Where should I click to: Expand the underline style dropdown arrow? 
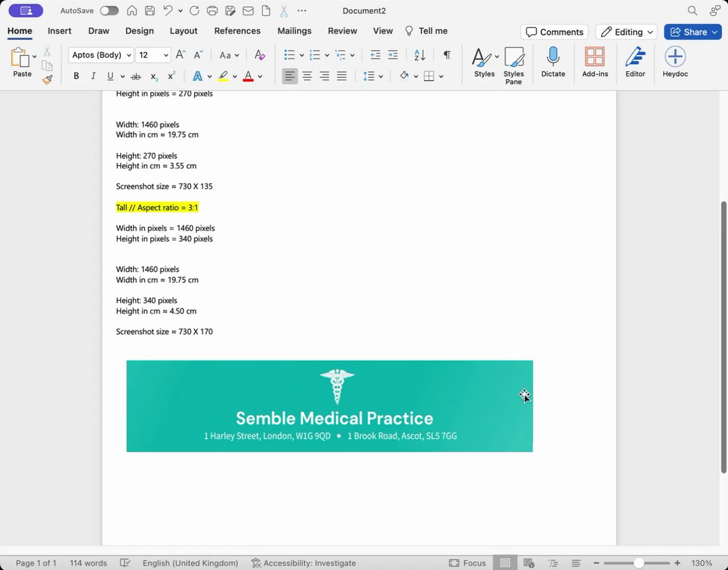122,76
